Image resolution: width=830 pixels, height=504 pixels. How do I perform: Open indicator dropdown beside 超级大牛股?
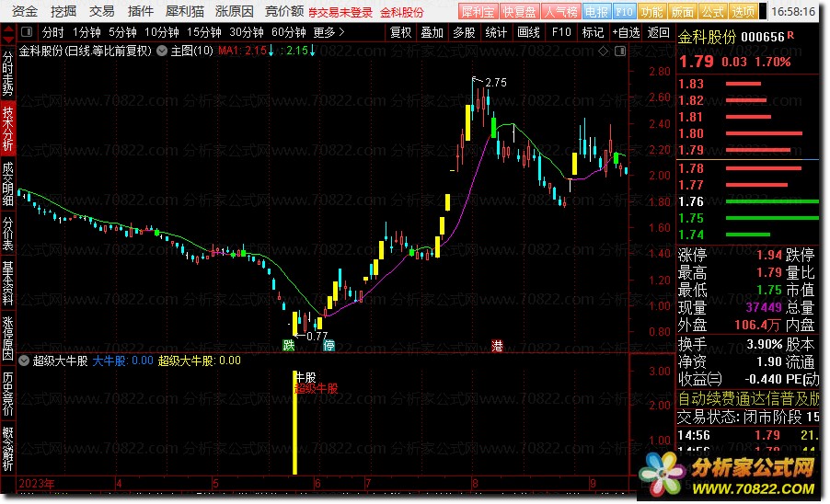[24, 361]
